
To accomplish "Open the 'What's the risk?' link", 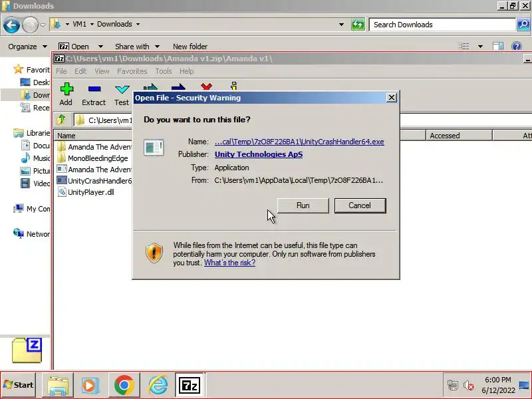I will tap(229, 263).
